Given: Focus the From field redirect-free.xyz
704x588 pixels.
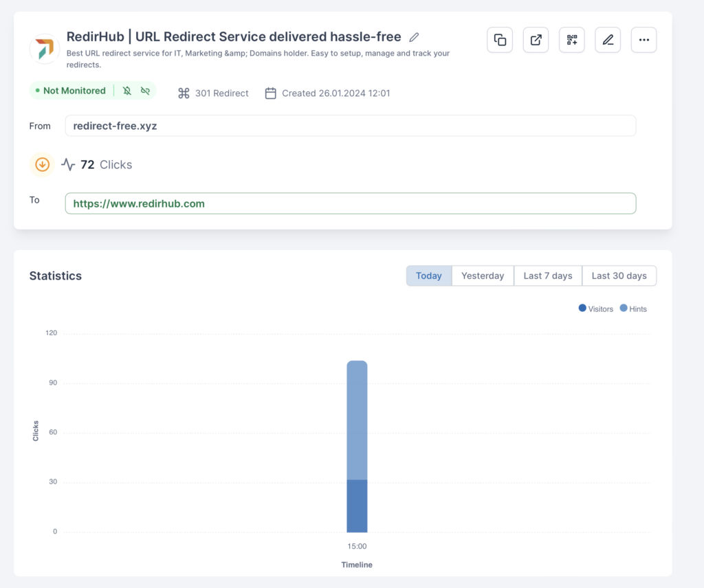Looking at the screenshot, I should [350, 126].
